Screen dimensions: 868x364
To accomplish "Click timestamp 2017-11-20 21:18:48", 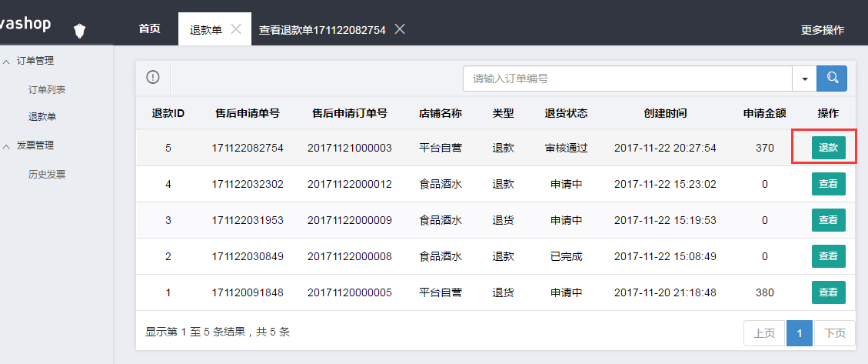I will [665, 292].
